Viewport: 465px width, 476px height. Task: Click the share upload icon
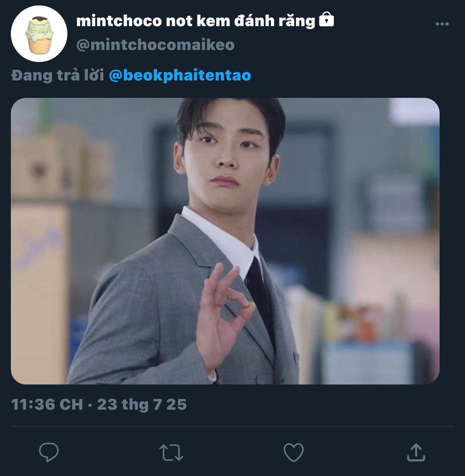(x=416, y=452)
